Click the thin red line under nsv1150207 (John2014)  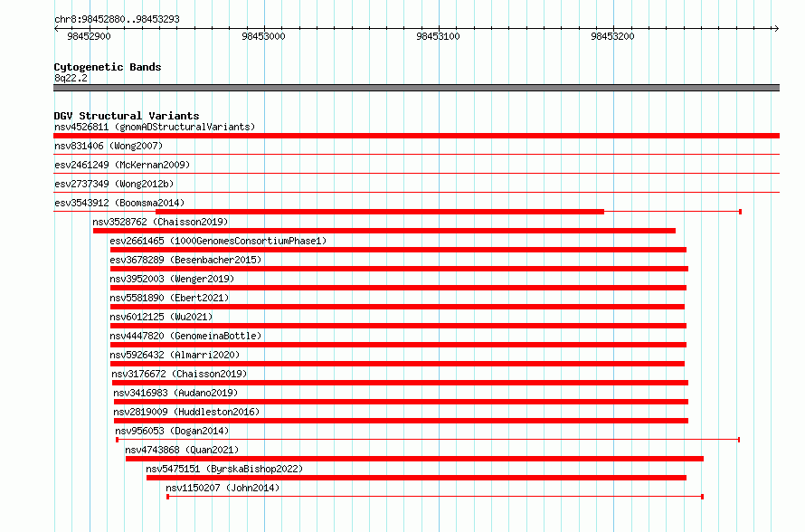pos(435,497)
